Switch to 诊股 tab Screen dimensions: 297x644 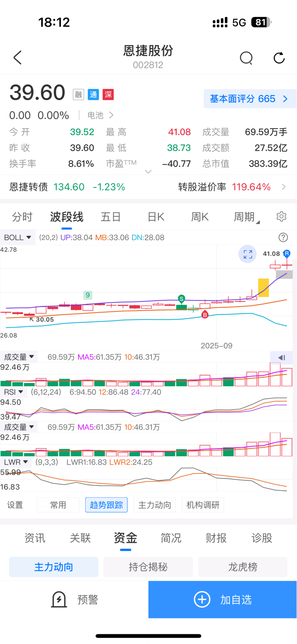pyautogui.click(x=262, y=538)
